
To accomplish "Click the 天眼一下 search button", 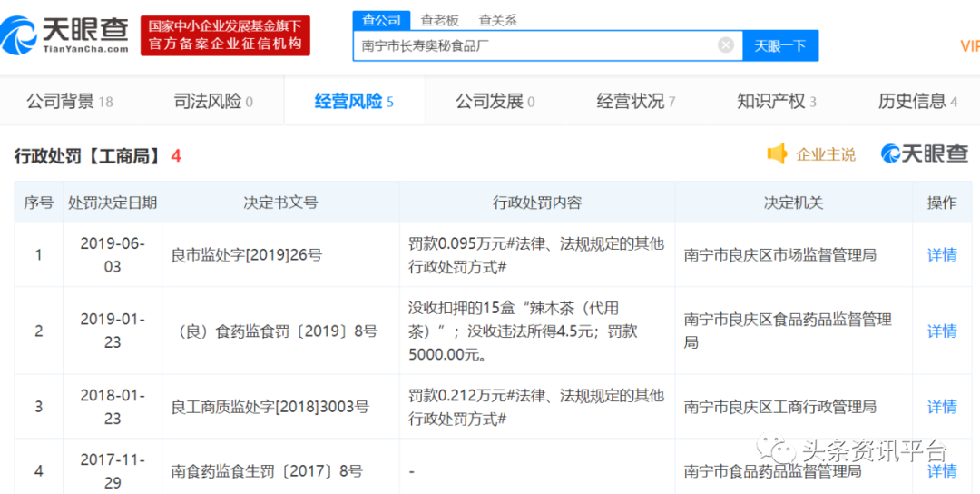I will pos(780,45).
